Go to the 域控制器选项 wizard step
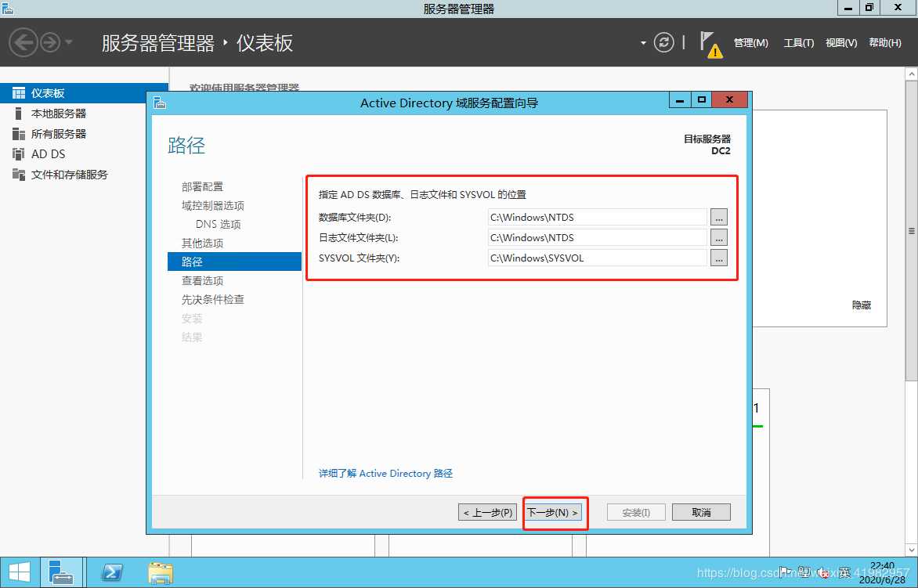 click(212, 205)
